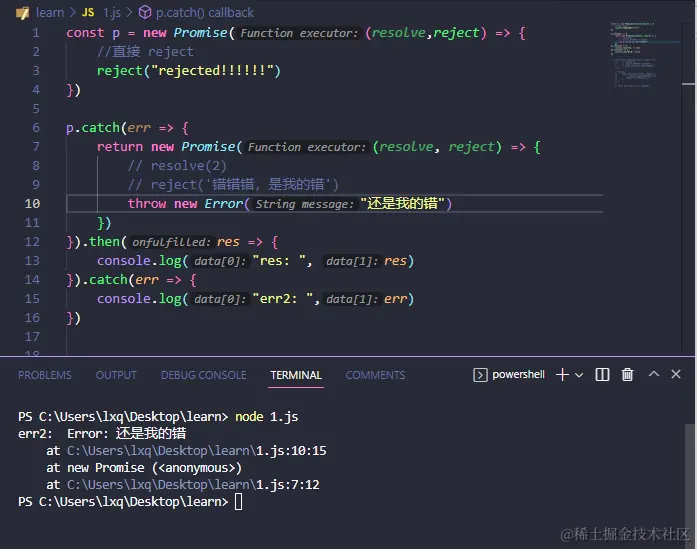The width and height of the screenshot is (697, 549).
Task: Click the throw keyword on line 10
Action: point(147,203)
